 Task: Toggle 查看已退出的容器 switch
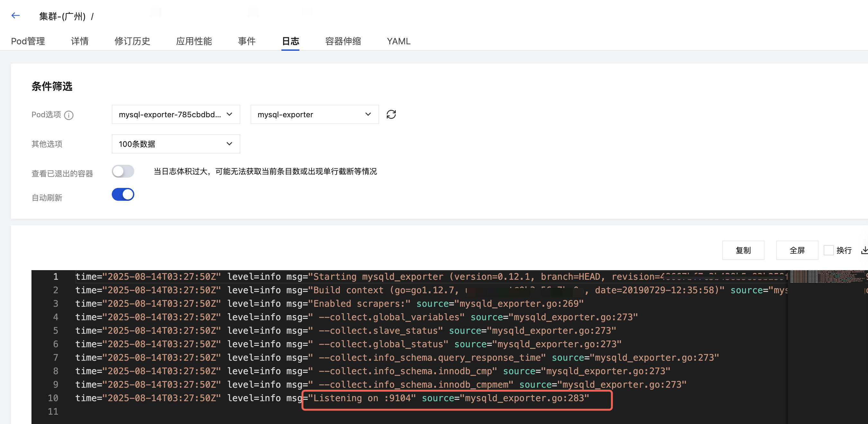click(x=123, y=172)
